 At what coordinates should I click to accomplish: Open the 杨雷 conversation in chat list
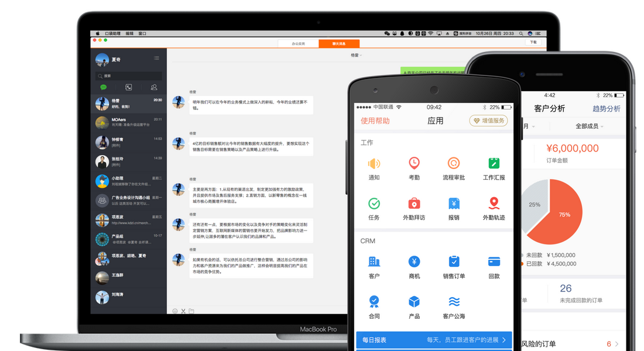click(x=129, y=104)
